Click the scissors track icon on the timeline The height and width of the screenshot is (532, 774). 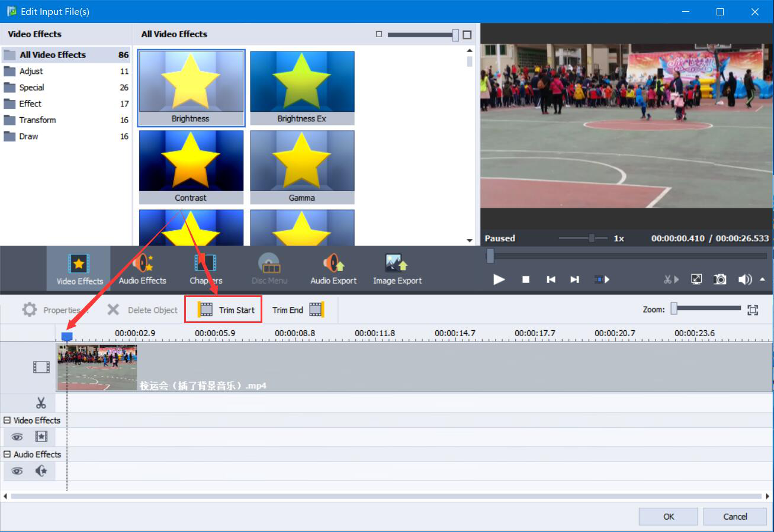coord(41,403)
